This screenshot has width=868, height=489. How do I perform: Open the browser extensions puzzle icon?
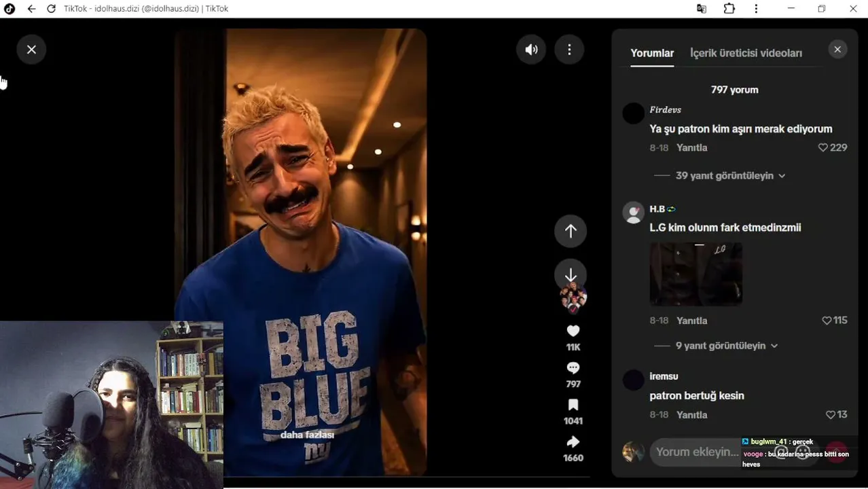(729, 9)
